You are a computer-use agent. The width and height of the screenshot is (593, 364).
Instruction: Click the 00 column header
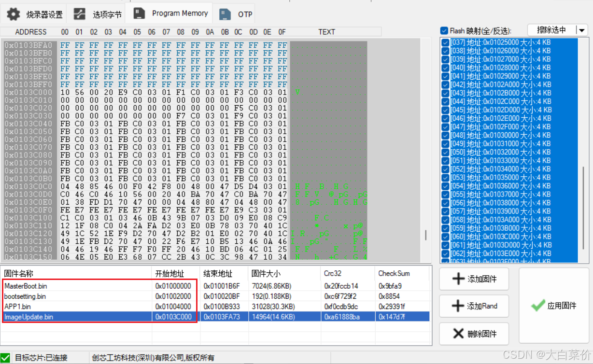[65, 32]
